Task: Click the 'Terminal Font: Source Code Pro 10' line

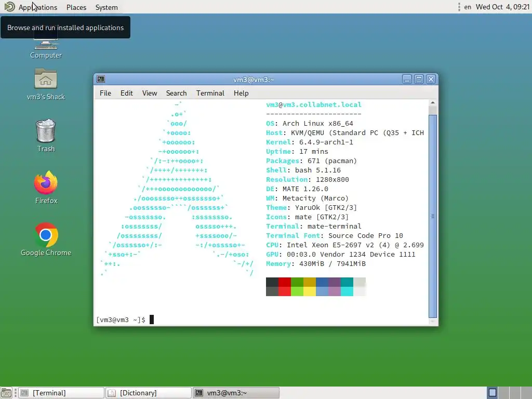Action: 335,236
